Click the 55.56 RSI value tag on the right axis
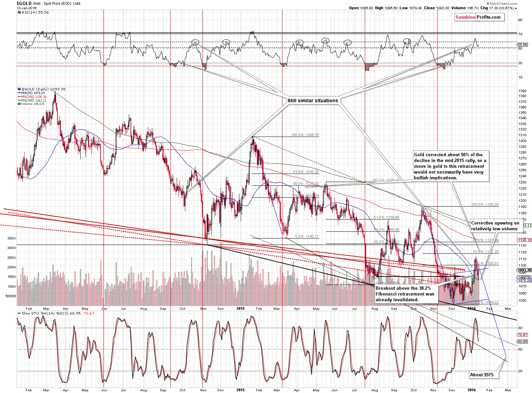 pyautogui.click(x=522, y=44)
